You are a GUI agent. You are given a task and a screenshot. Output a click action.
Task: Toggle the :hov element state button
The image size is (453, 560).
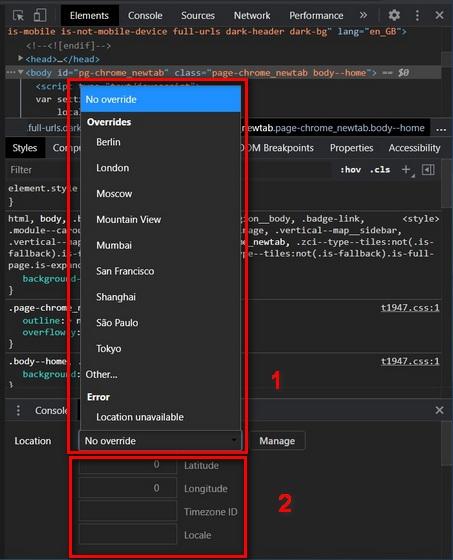tap(350, 170)
